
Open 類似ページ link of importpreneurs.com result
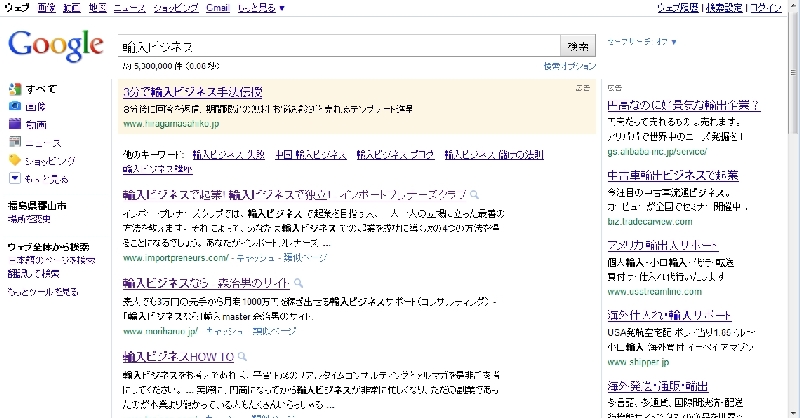(305, 258)
